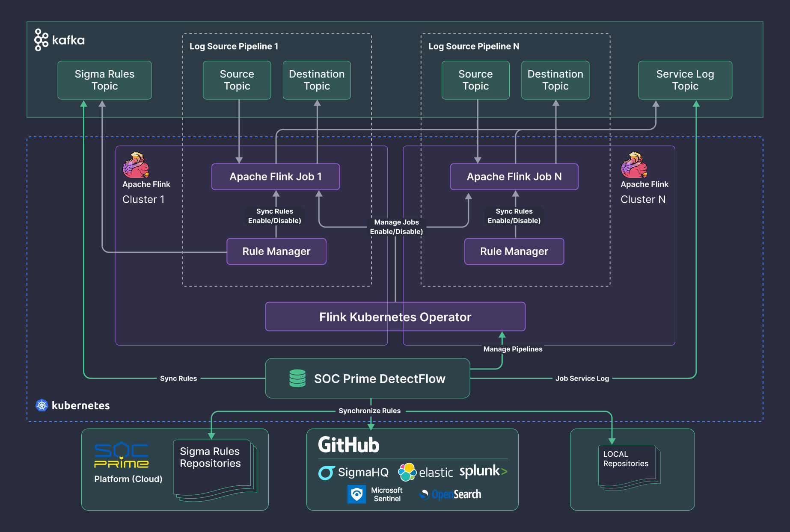Select Source Topic in Log Source Pipeline N
This screenshot has height=532, width=790.
coord(475,80)
